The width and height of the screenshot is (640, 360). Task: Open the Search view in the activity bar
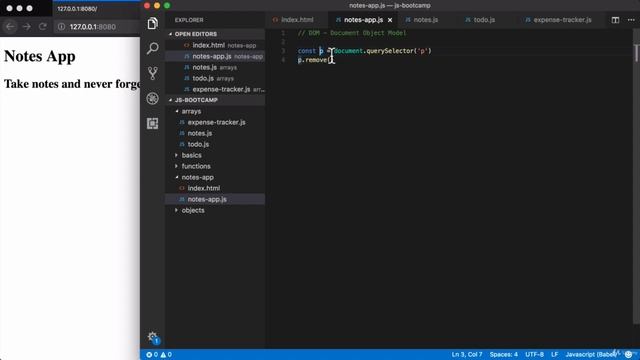point(152,48)
